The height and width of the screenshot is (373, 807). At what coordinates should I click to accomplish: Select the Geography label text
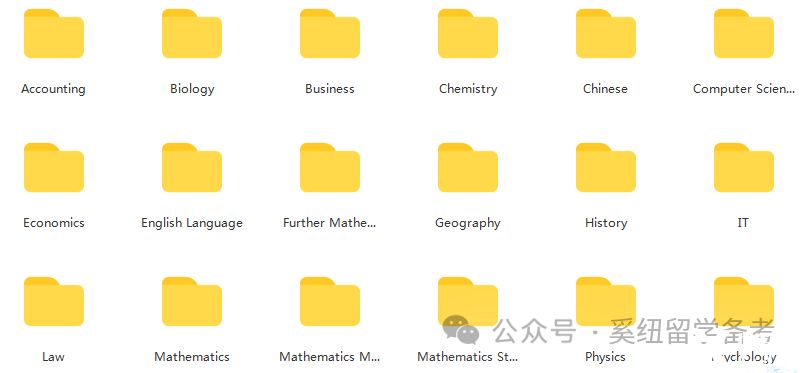point(468,223)
